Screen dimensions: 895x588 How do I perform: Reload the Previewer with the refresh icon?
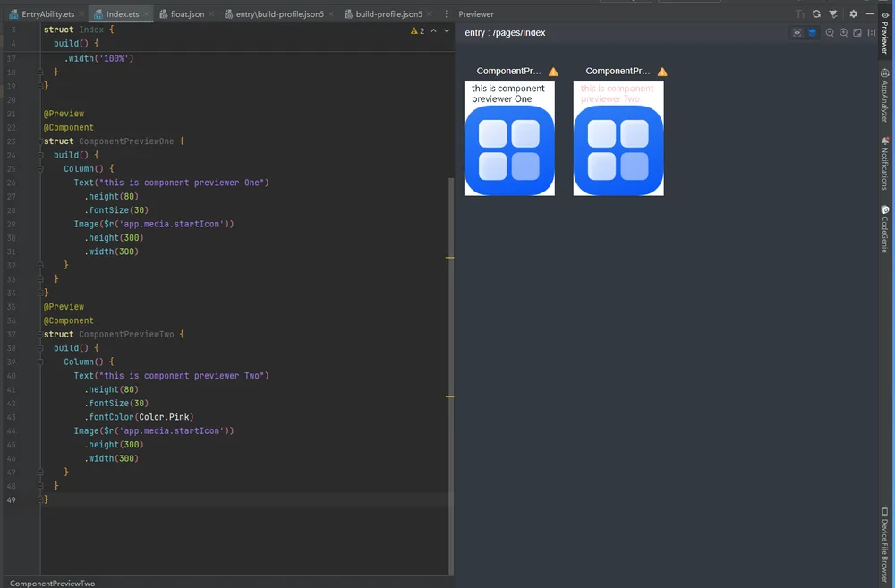pos(817,13)
